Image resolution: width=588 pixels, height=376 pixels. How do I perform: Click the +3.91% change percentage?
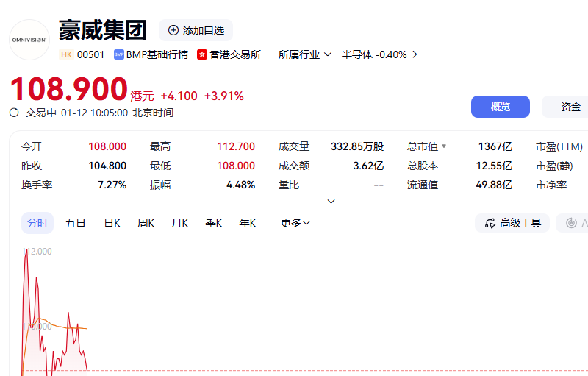click(x=224, y=96)
